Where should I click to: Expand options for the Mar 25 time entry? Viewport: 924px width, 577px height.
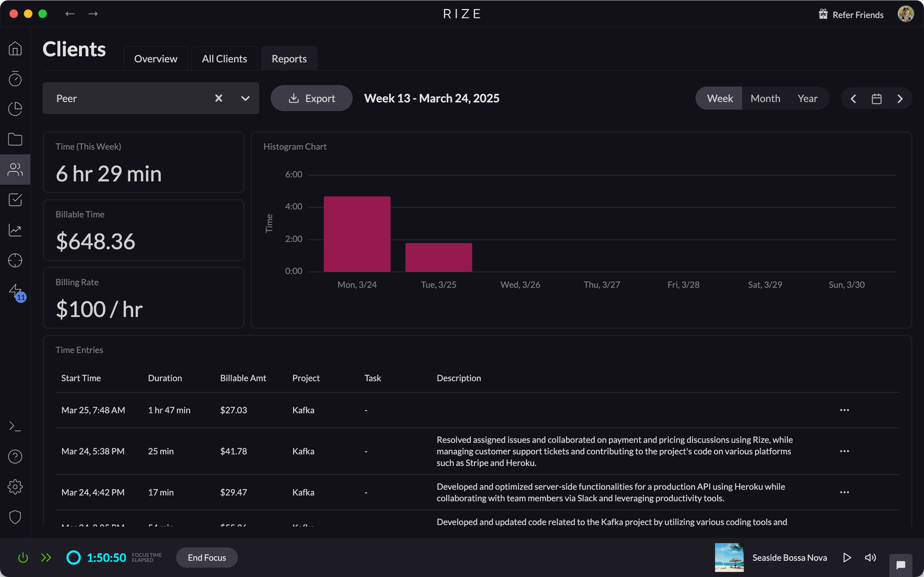pos(845,410)
